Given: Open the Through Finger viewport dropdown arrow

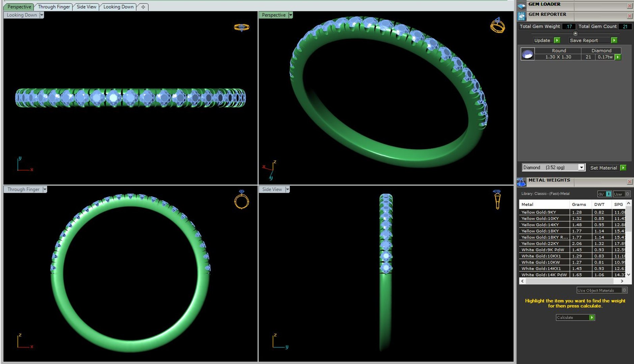Looking at the screenshot, I should pos(45,189).
